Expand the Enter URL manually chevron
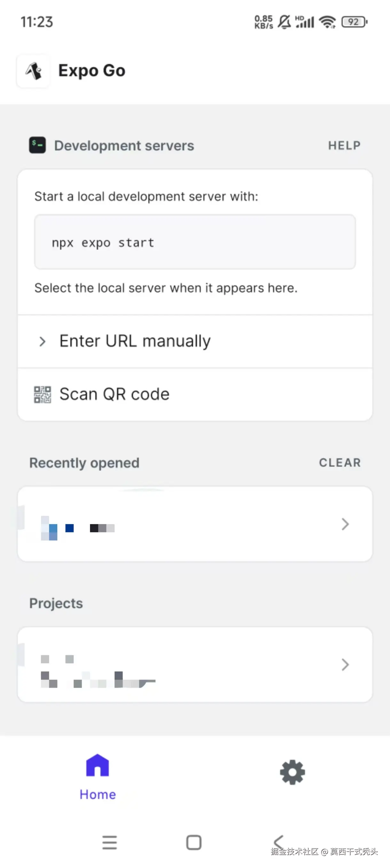 click(x=42, y=341)
